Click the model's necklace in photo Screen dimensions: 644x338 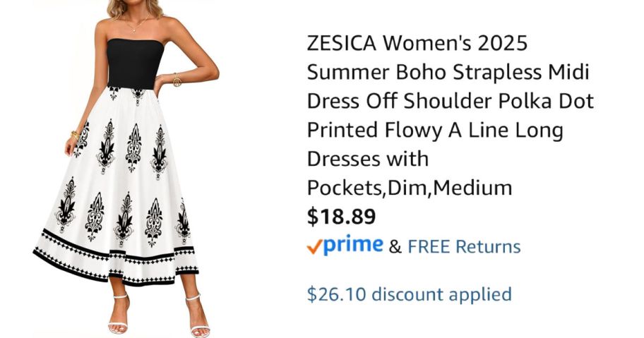coord(138,26)
